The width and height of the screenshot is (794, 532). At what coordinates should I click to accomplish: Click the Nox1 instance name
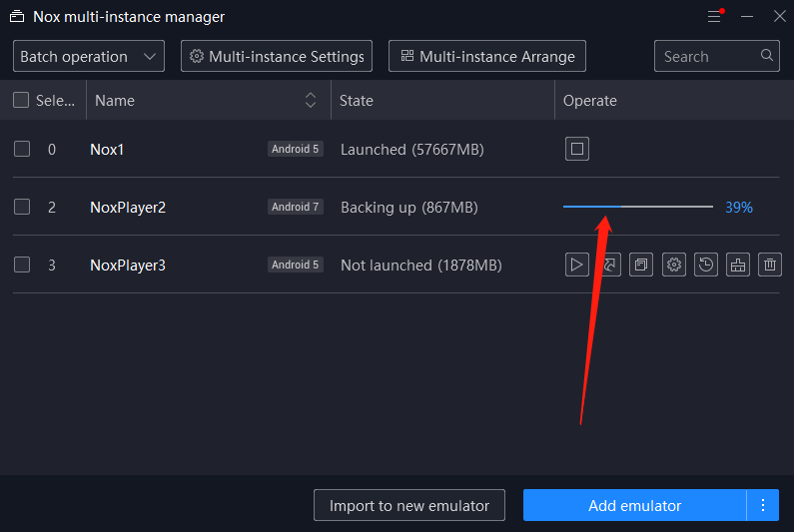(107, 150)
